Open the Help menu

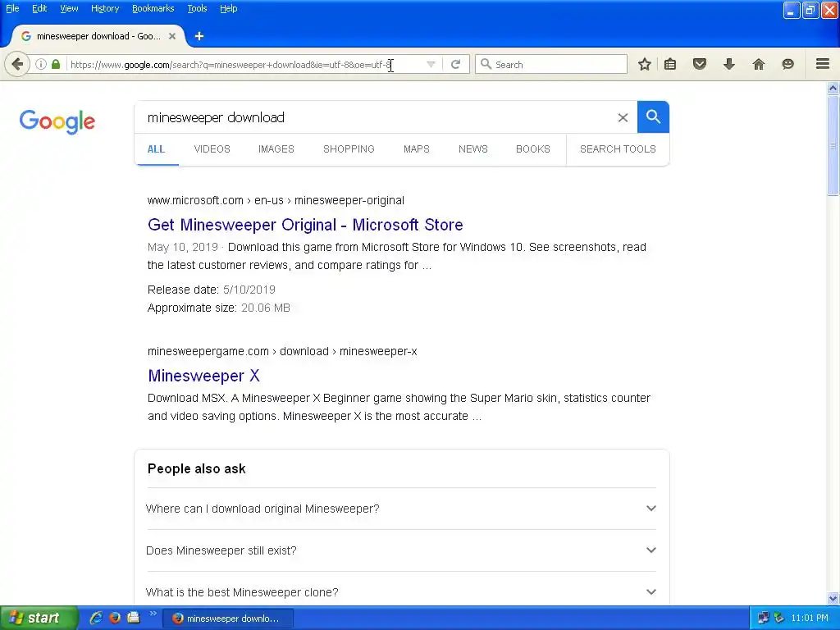[228, 8]
